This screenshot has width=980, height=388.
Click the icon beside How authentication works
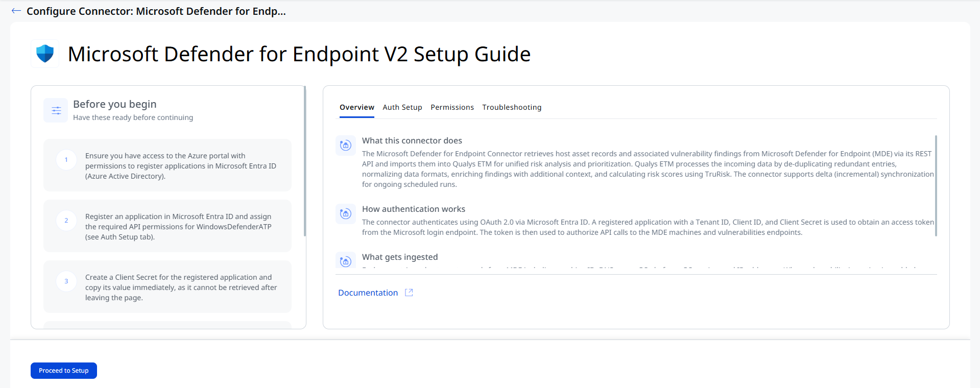click(346, 213)
